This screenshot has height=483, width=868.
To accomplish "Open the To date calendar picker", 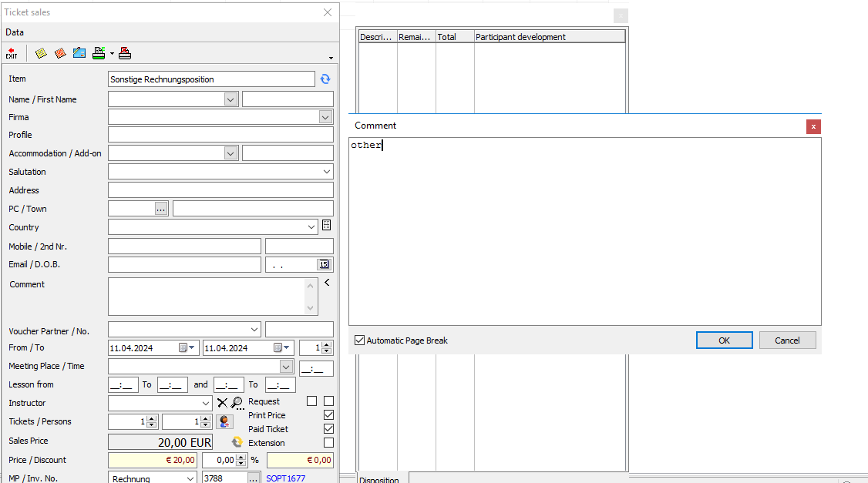I will 282,347.
